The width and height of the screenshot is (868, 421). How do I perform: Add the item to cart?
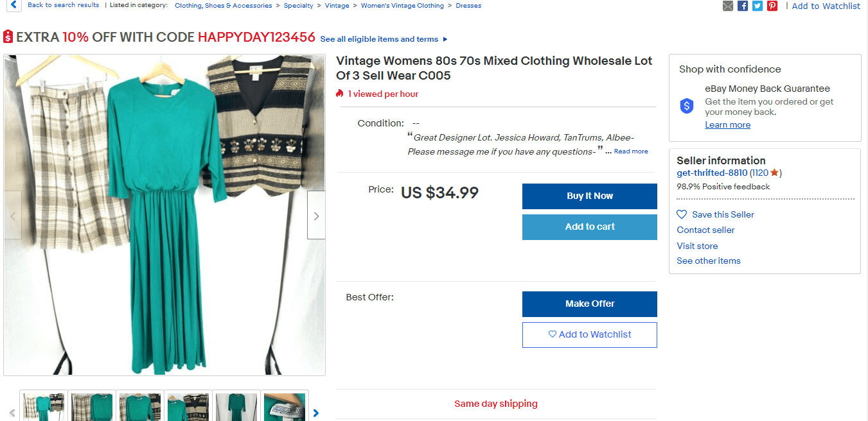click(589, 227)
